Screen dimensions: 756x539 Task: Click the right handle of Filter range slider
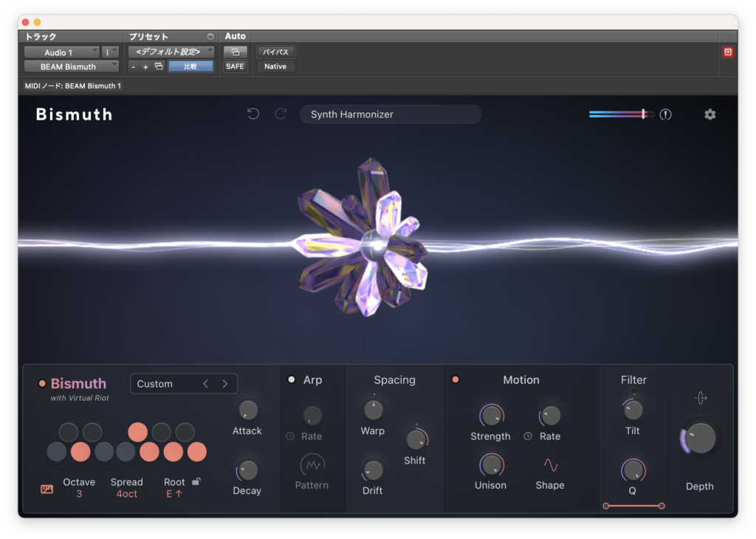[661, 507]
